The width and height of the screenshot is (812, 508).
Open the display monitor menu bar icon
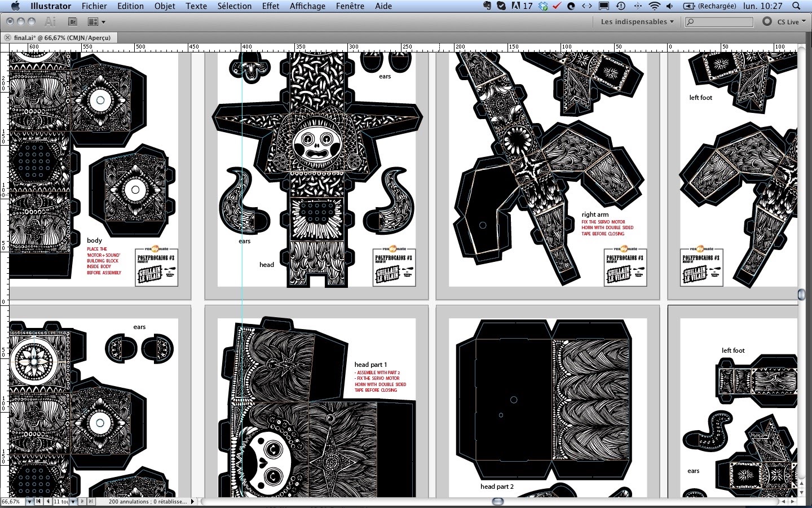(x=604, y=6)
